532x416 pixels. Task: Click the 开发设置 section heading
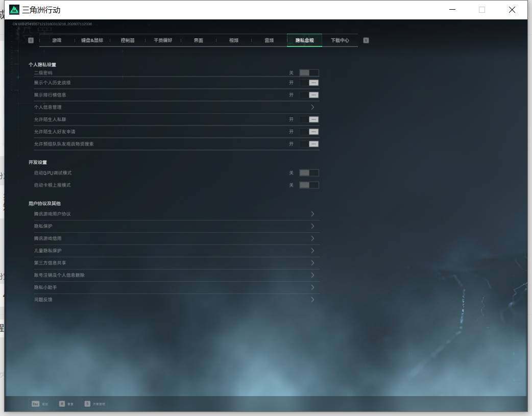tap(38, 162)
